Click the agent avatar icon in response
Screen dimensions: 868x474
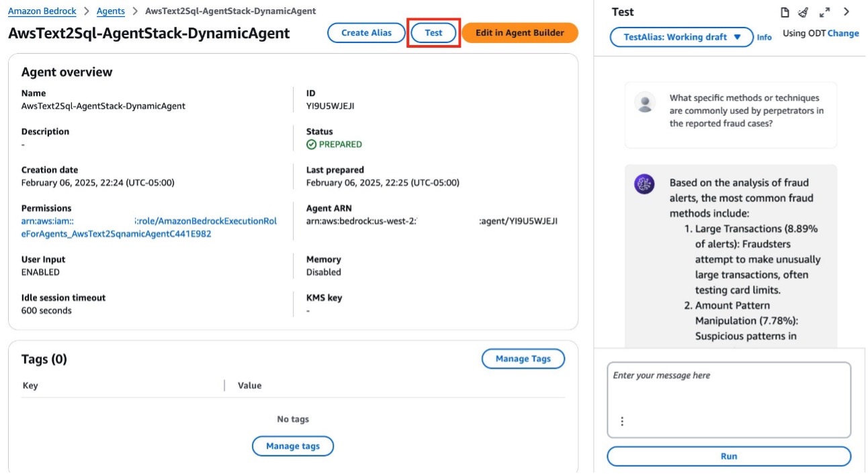click(645, 184)
